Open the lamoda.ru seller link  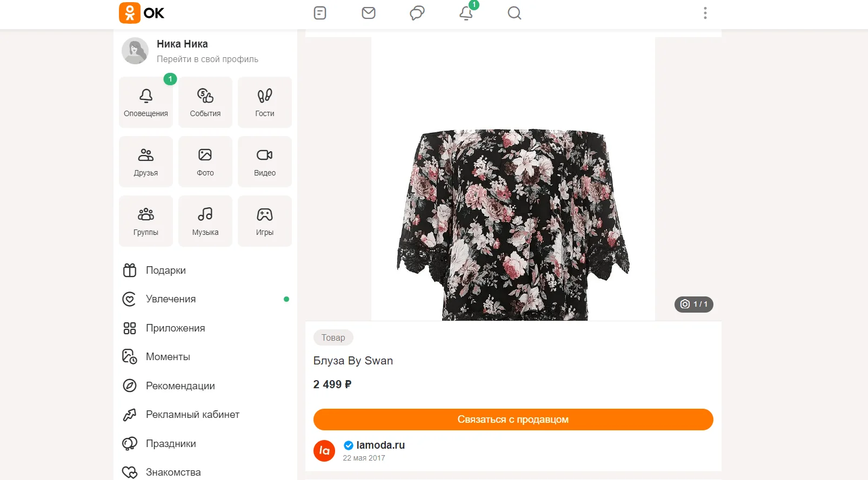coord(380,445)
